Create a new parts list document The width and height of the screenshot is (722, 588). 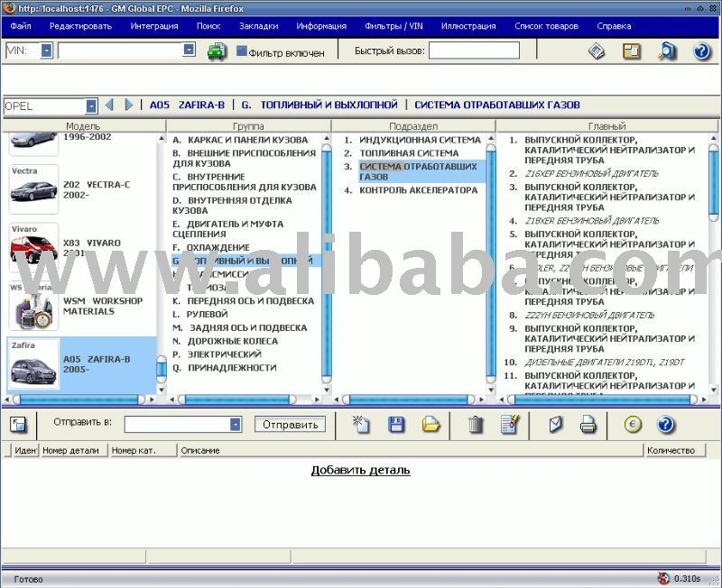(x=360, y=424)
